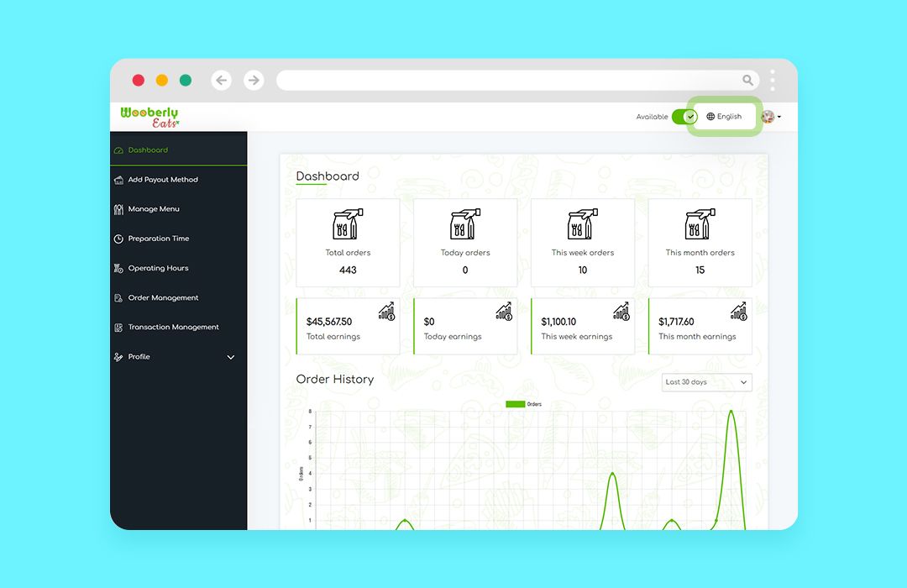Image resolution: width=907 pixels, height=588 pixels.
Task: Click the browser address bar
Action: coord(517,80)
